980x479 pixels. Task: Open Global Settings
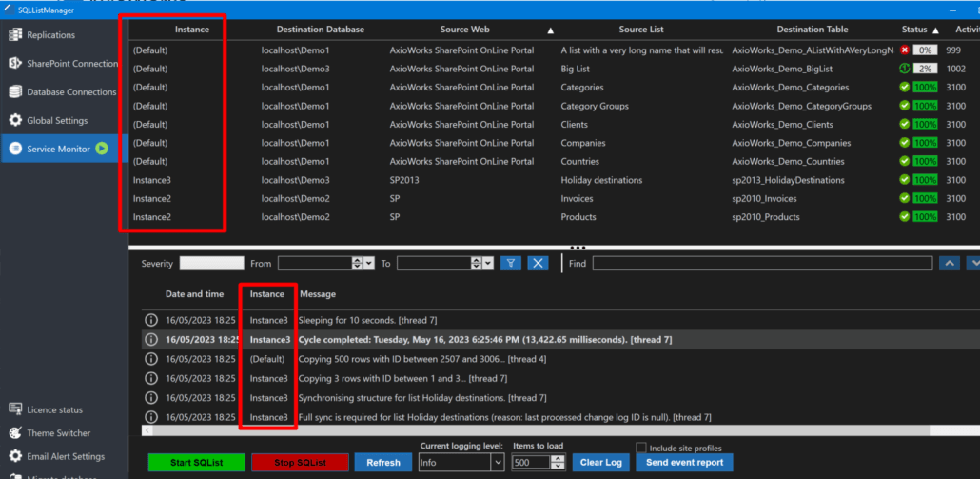(x=57, y=120)
